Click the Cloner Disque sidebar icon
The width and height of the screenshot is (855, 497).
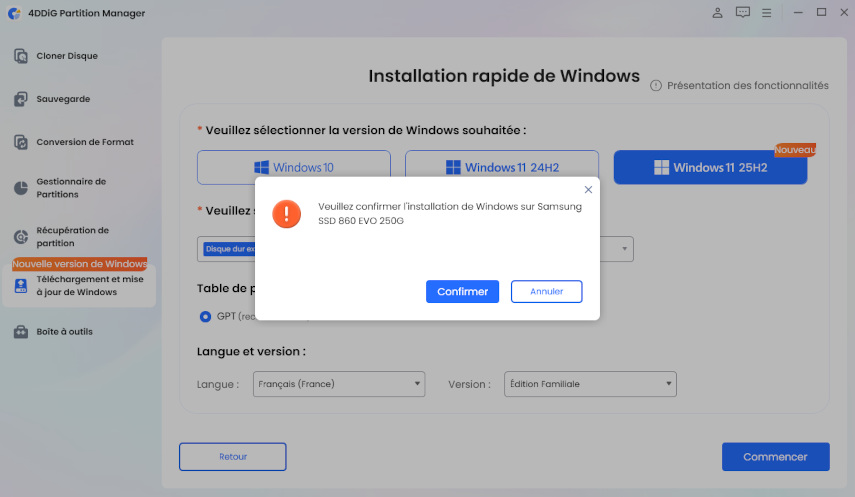[x=21, y=56]
